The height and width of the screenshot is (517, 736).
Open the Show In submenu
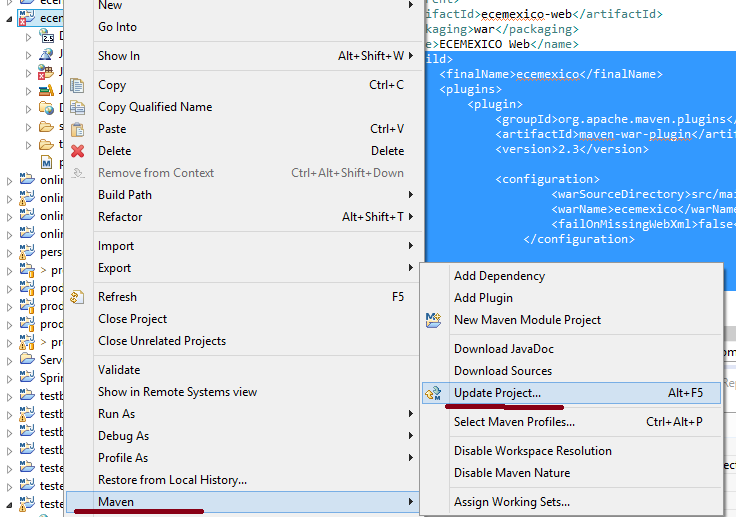pos(256,56)
